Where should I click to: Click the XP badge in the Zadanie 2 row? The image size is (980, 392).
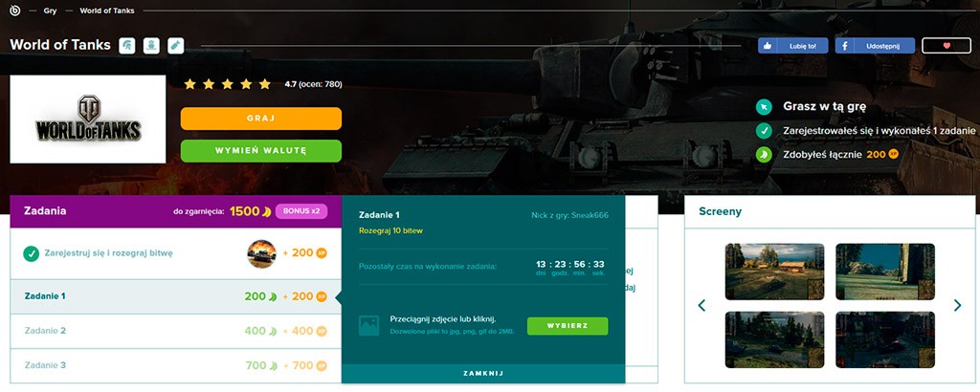pyautogui.click(x=322, y=331)
